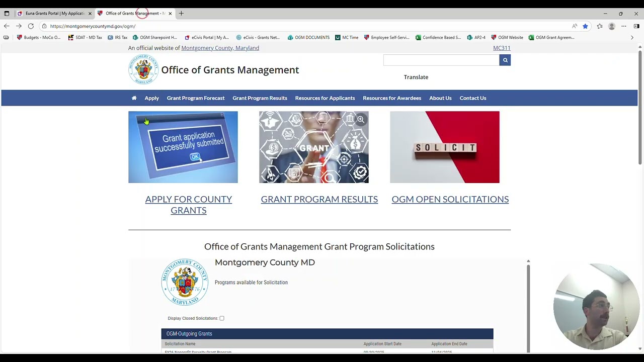Open the browser sidebar icon
This screenshot has width=644, height=362.
pos(636,26)
